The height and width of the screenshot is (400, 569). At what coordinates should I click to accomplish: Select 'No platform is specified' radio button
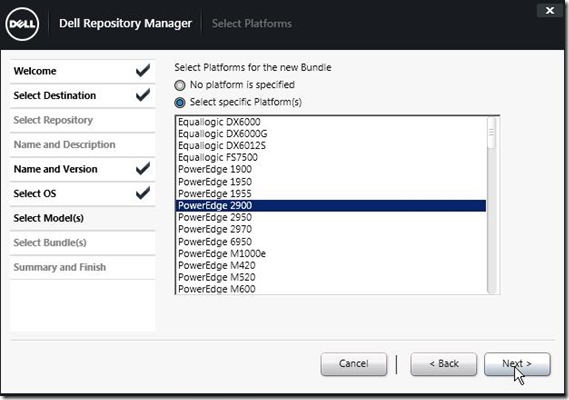click(x=180, y=85)
